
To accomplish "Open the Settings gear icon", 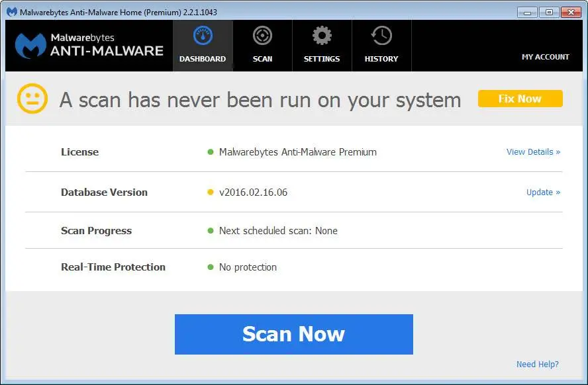I will coord(322,36).
